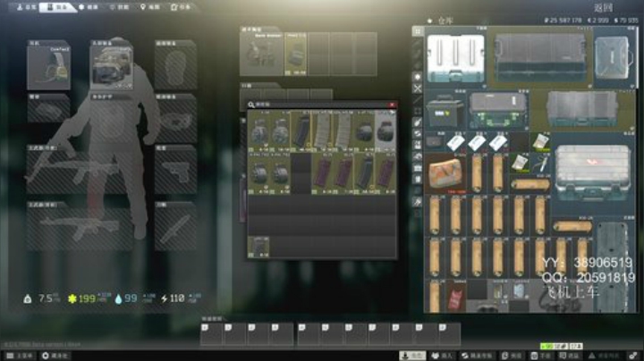This screenshot has width=644, height=361.
Task: Click the warning triangle button in bottom bar
Action: [604, 356]
